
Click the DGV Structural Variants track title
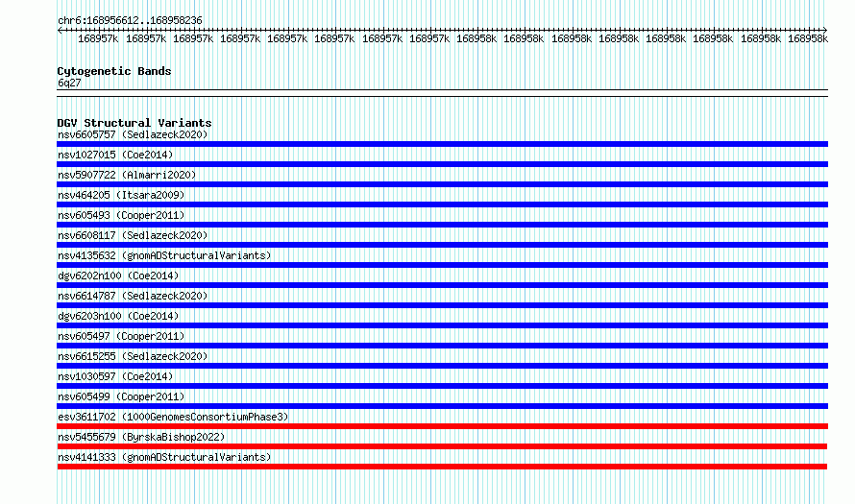134,123
